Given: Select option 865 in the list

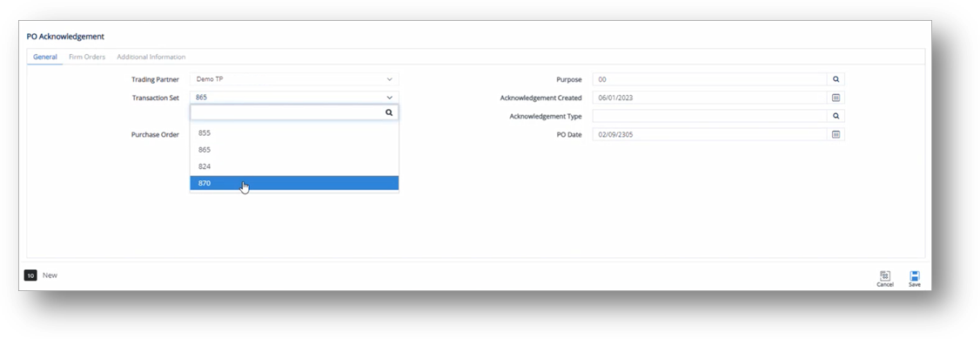Looking at the screenshot, I should tap(294, 150).
